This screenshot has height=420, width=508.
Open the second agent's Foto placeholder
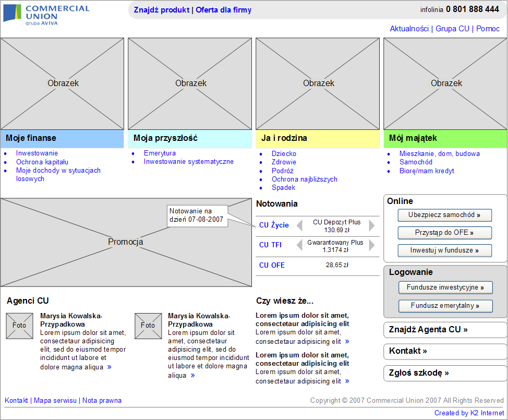(148, 326)
